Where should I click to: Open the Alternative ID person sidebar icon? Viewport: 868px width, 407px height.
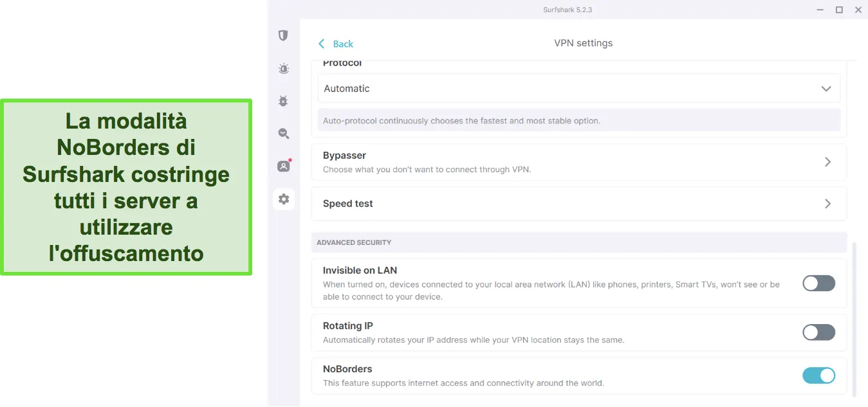(284, 166)
